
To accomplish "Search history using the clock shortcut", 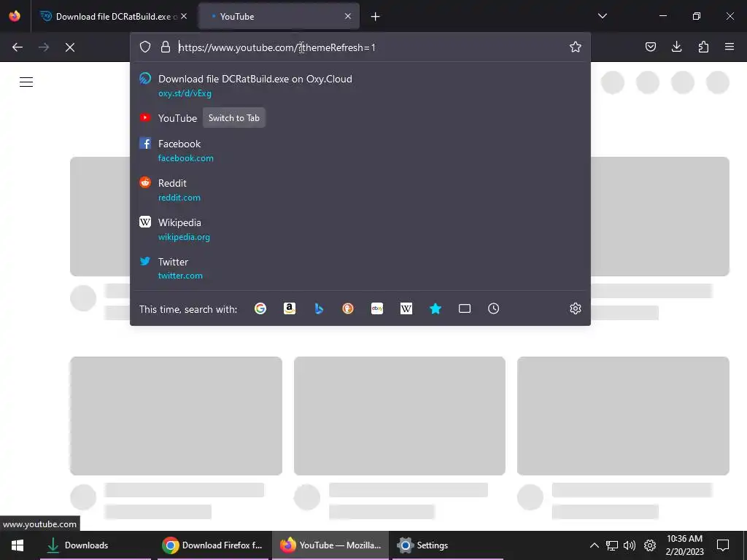I will pyautogui.click(x=494, y=308).
